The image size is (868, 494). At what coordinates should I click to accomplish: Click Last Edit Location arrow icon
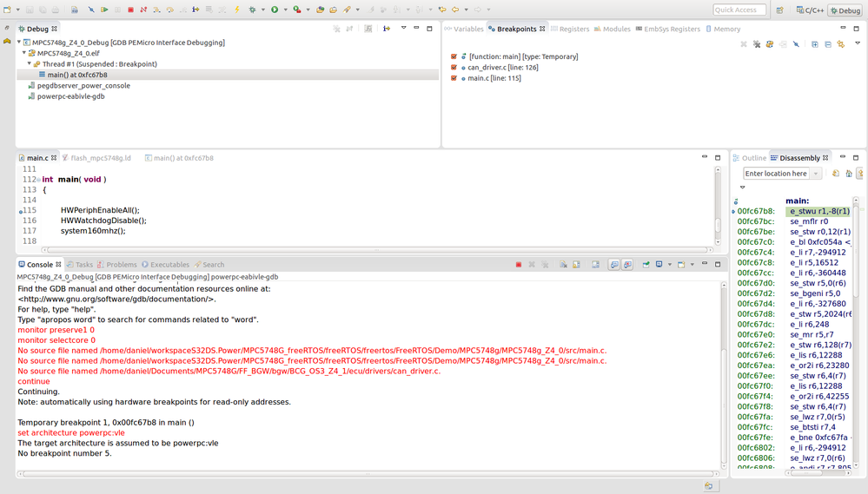[442, 10]
